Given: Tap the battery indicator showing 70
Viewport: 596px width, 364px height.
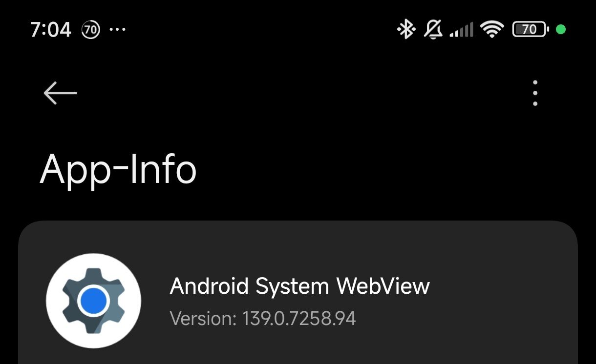Looking at the screenshot, I should click(530, 30).
